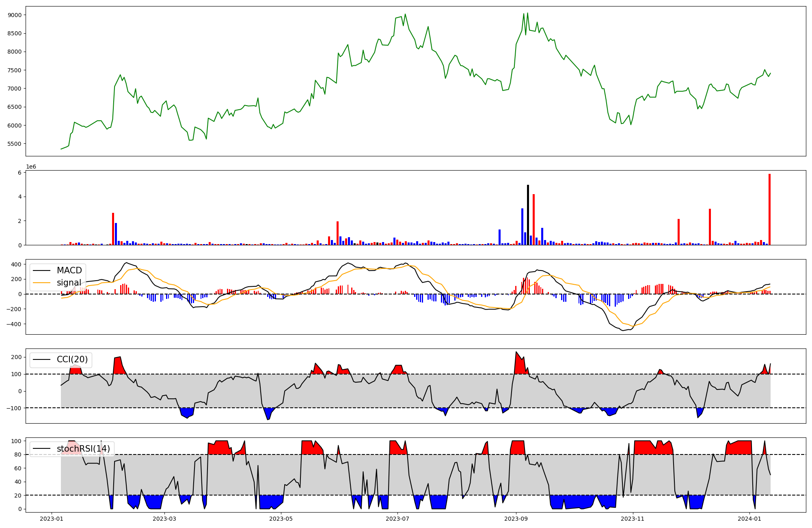Click the 5500 price axis label
Image resolution: width=812 pixels, height=528 pixels.
tap(14, 144)
